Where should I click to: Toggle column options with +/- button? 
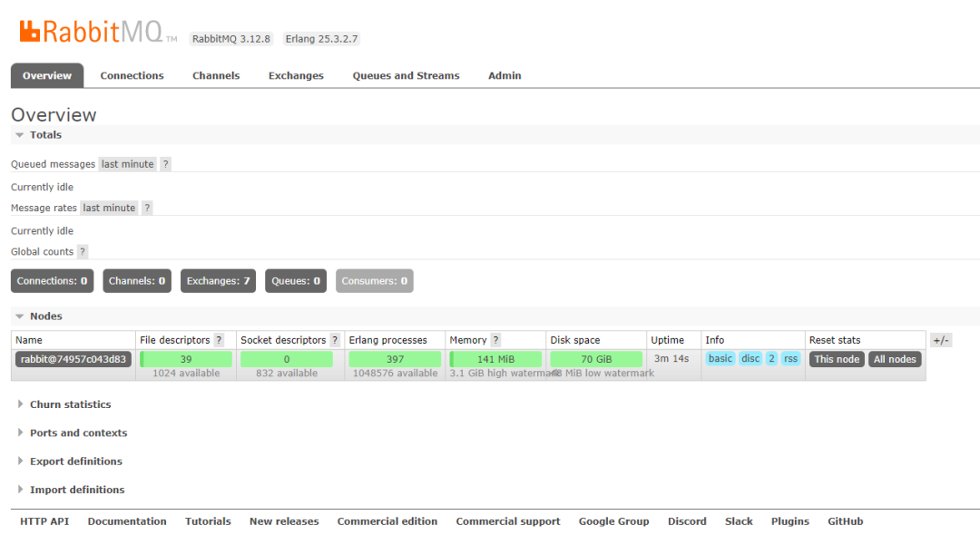click(941, 340)
